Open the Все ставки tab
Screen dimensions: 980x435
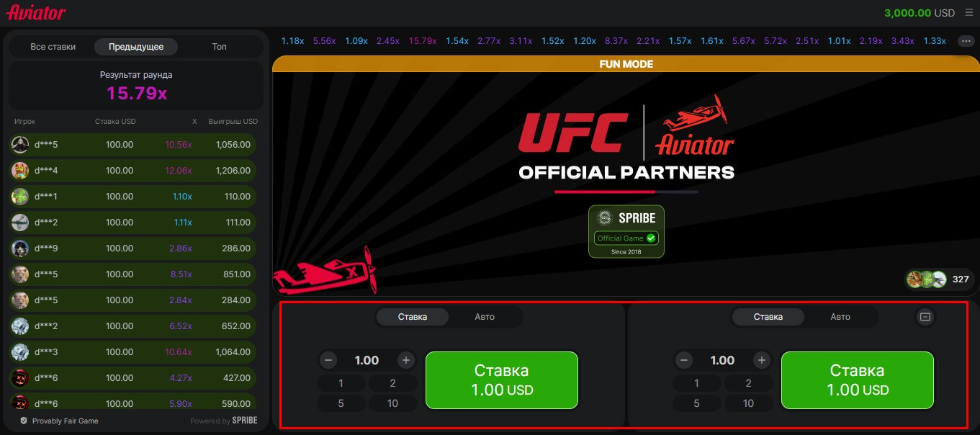(53, 47)
